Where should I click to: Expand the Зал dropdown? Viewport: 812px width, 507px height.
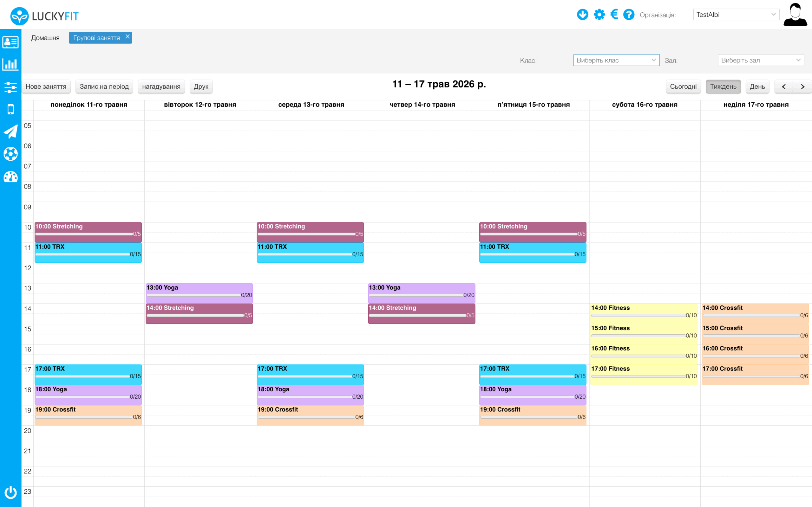761,60
